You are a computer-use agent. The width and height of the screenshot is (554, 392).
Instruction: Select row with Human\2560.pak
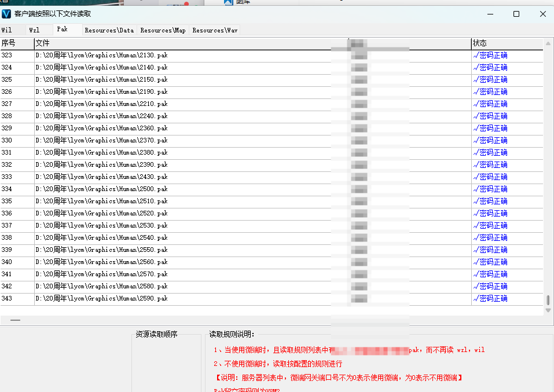coord(272,262)
